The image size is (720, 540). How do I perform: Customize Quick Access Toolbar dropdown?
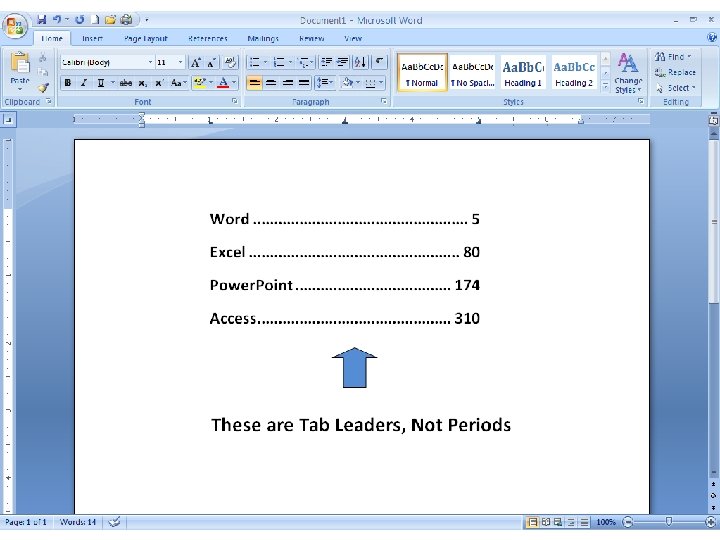[147, 20]
